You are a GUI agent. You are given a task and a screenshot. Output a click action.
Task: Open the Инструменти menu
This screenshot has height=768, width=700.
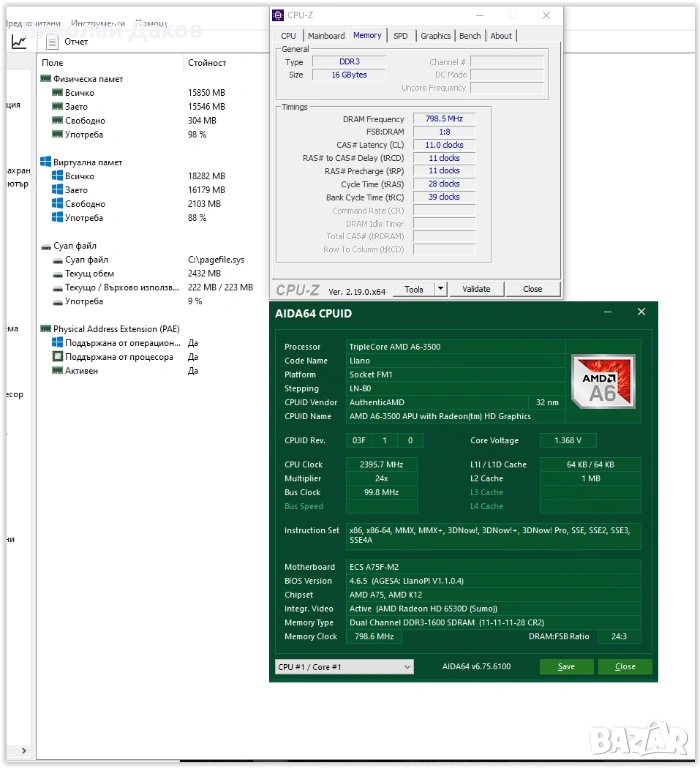pyautogui.click(x=97, y=22)
